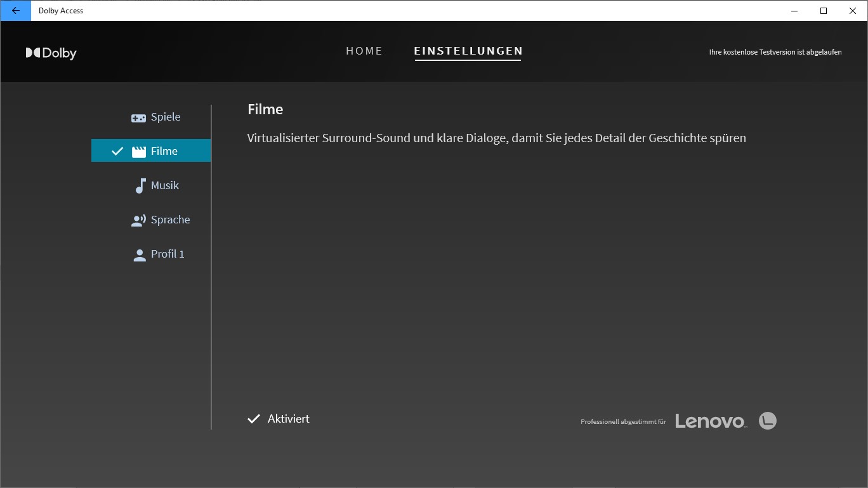The height and width of the screenshot is (488, 868).
Task: Click the Dolby Access window title
Action: pyautogui.click(x=61, y=11)
